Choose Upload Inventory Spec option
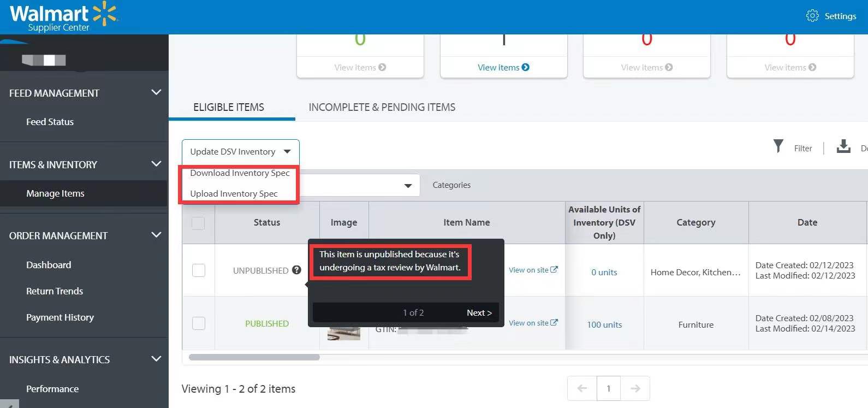 pyautogui.click(x=234, y=194)
